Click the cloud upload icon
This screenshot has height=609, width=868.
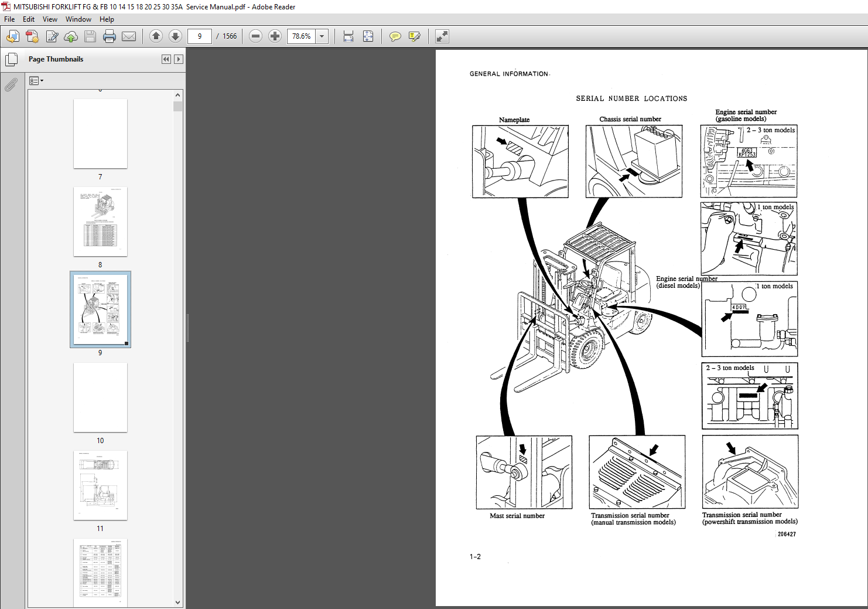pos(71,36)
